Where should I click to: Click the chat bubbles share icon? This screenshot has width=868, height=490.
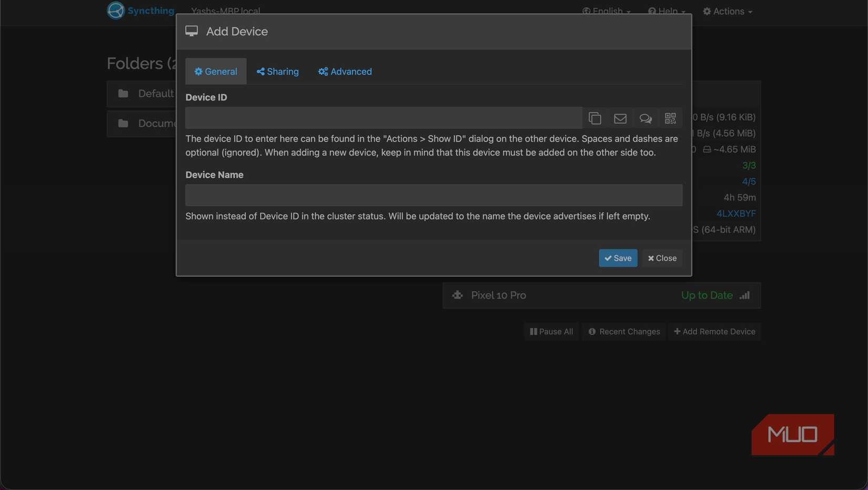pyautogui.click(x=645, y=118)
